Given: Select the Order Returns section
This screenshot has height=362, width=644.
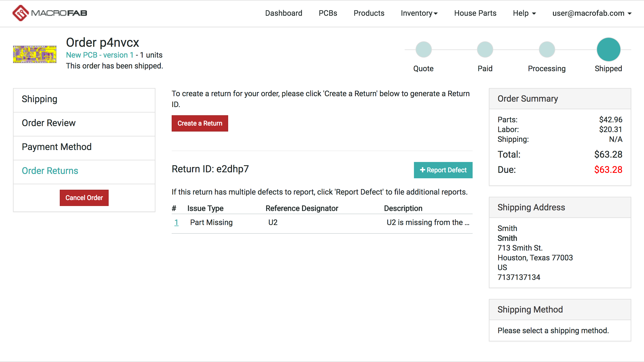Looking at the screenshot, I should [50, 171].
